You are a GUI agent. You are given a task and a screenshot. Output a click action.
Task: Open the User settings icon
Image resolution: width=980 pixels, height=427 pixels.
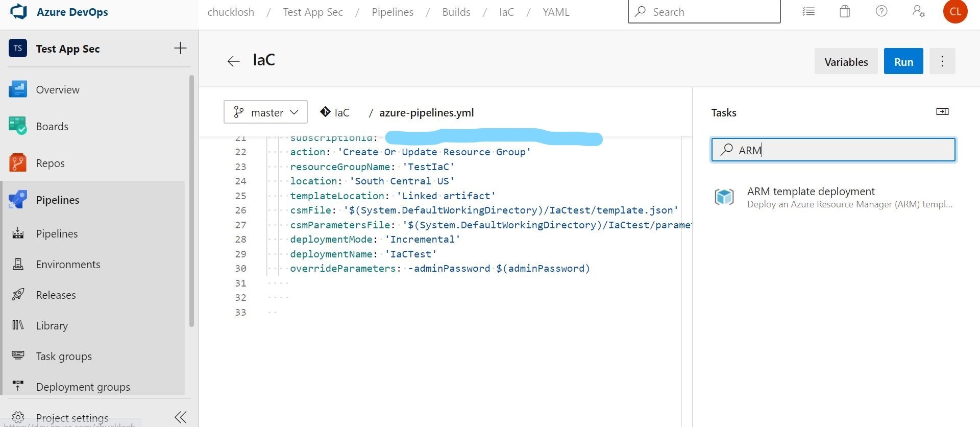pyautogui.click(x=918, y=12)
